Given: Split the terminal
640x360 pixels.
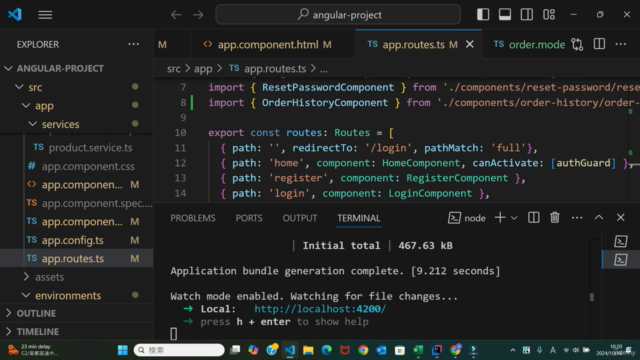Looking at the screenshot, I should [x=533, y=218].
